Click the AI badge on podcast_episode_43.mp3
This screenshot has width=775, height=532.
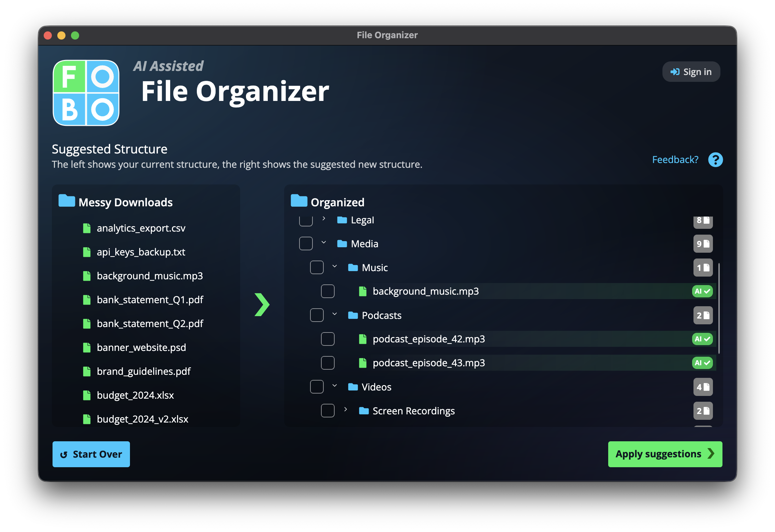click(x=702, y=363)
